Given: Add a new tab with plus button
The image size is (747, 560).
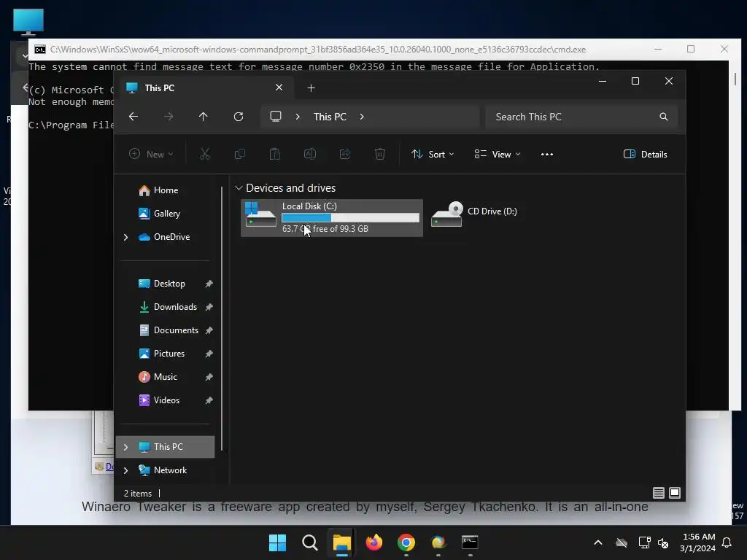Looking at the screenshot, I should 311,88.
